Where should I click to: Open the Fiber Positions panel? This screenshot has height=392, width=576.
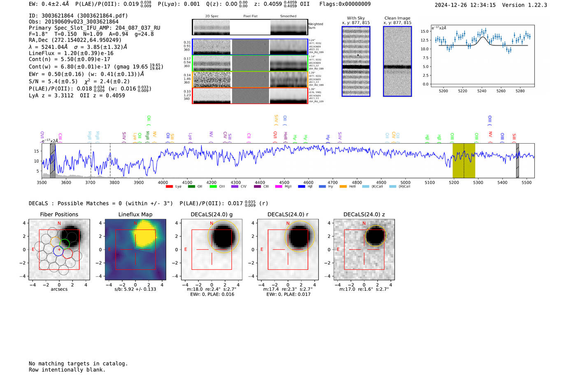pyautogui.click(x=59, y=250)
